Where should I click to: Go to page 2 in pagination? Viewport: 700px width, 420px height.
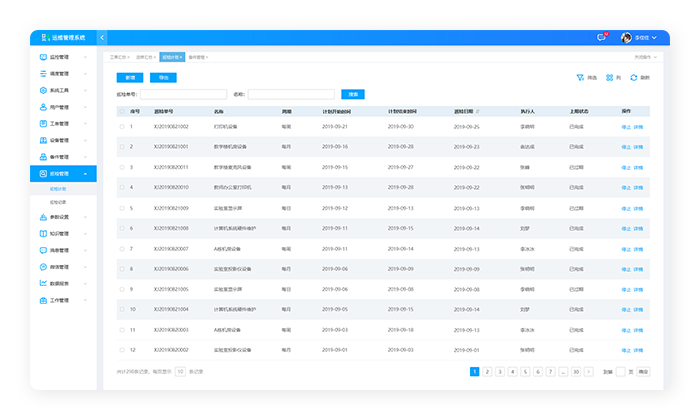[x=486, y=371]
